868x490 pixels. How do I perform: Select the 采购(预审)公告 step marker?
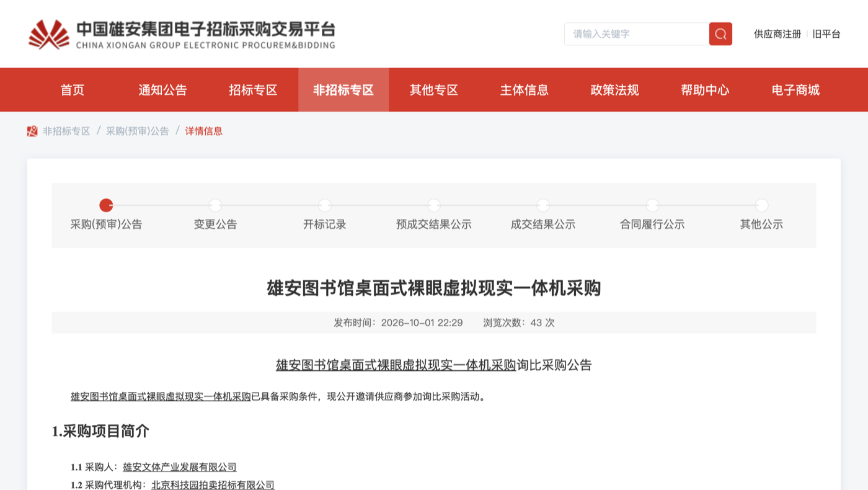tap(106, 205)
